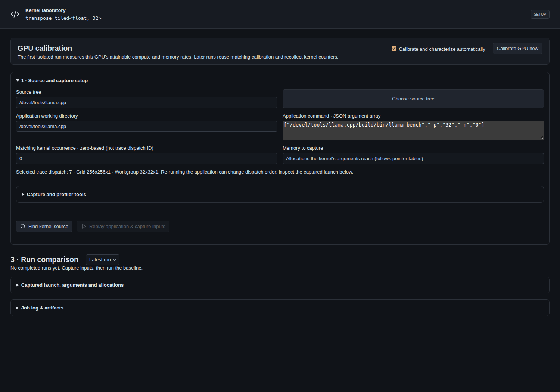
Task: Click the SETUP badge button
Action: pos(540,14)
